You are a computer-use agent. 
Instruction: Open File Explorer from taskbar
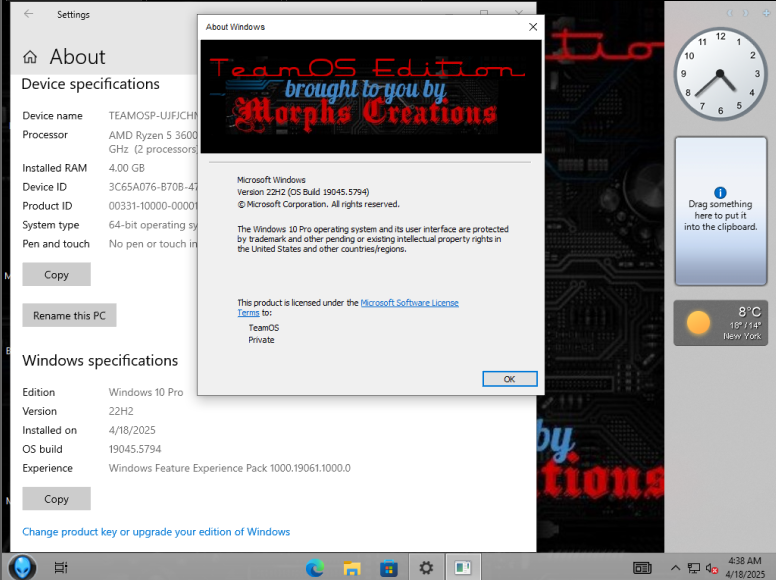pyautogui.click(x=352, y=568)
